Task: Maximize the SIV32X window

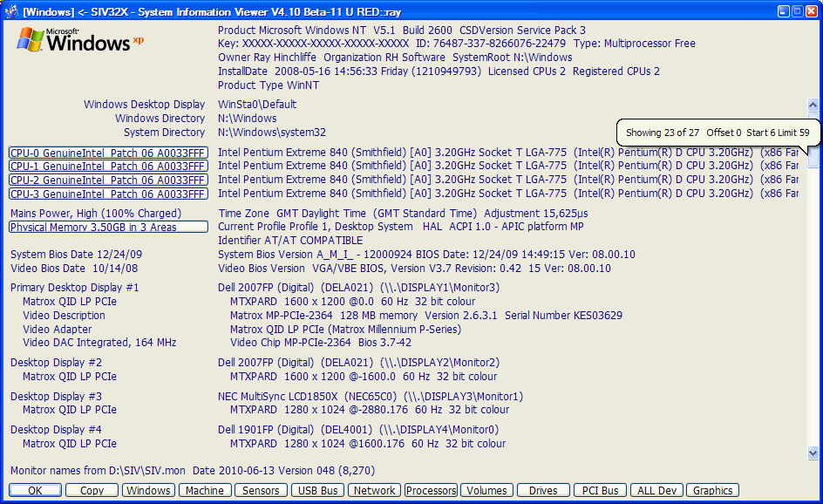Action: (x=797, y=11)
